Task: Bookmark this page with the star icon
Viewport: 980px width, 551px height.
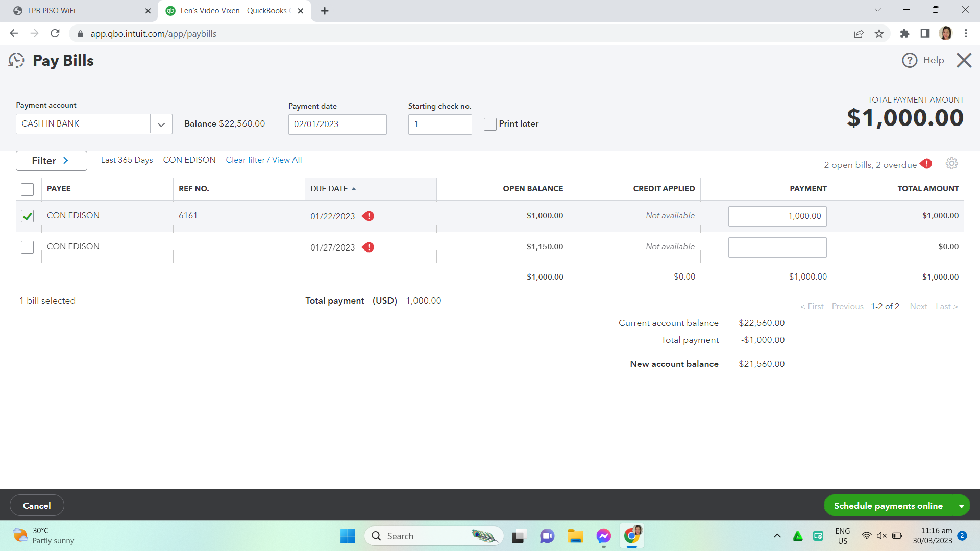Action: coord(879,34)
